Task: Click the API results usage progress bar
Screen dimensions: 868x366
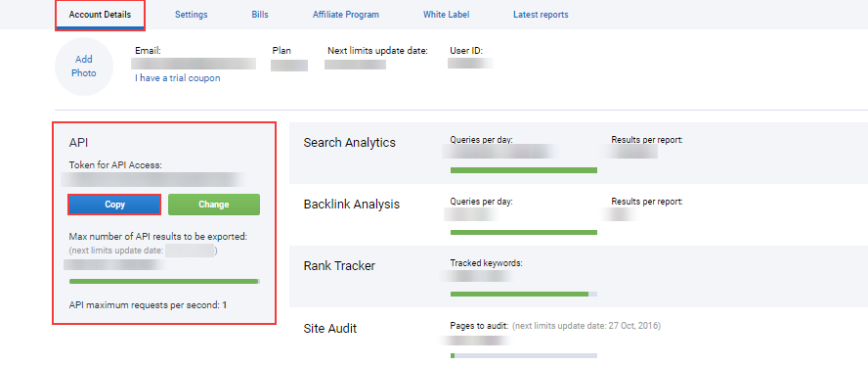Action: pos(164,282)
